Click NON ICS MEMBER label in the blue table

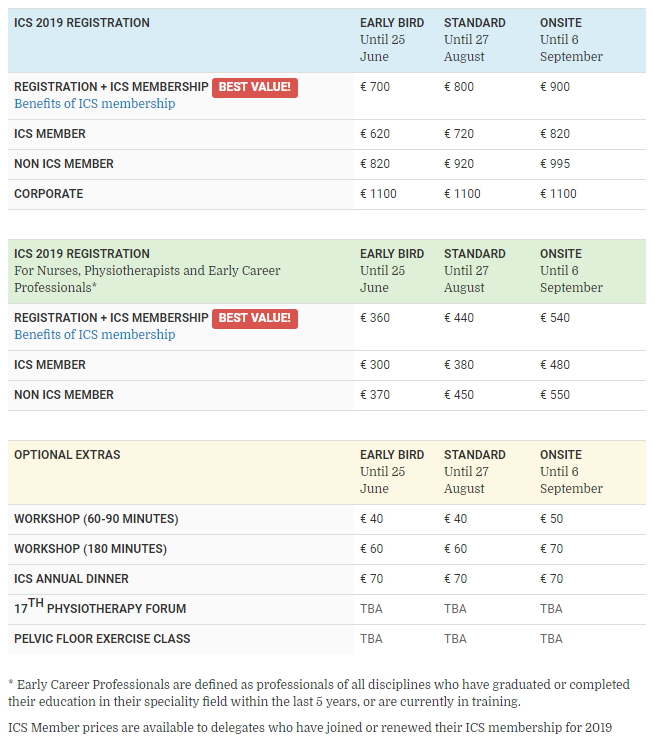coord(64,164)
